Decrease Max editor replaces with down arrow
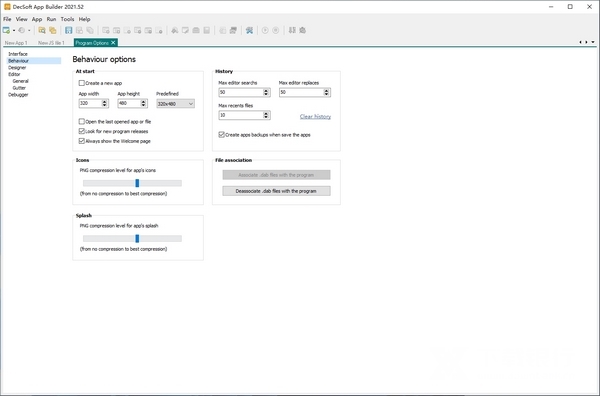600x396 pixels. [326, 94]
